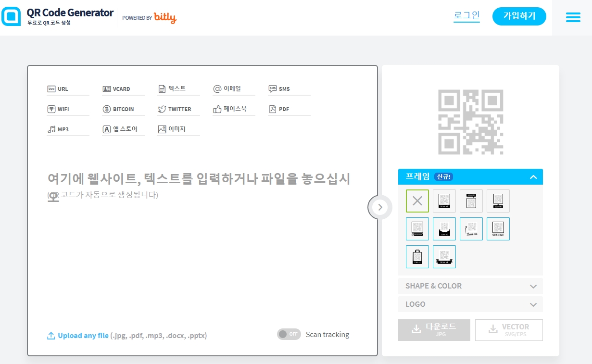Image resolution: width=592 pixels, height=364 pixels.
Task: Click the QR Code Generator logo
Action: point(58,16)
